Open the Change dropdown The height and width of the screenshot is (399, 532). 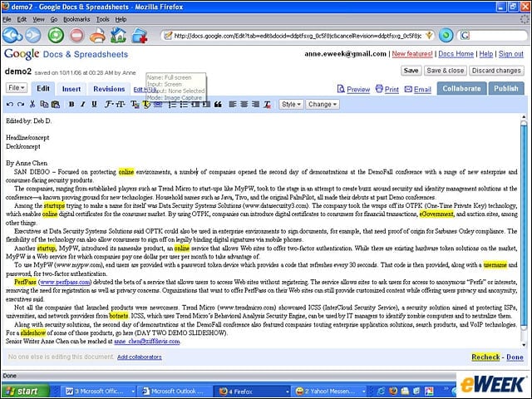click(322, 104)
